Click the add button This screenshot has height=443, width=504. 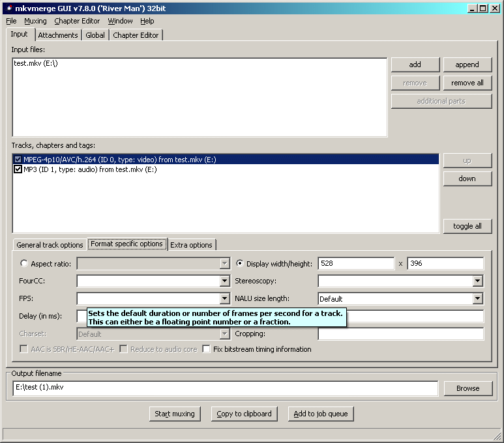coord(415,64)
